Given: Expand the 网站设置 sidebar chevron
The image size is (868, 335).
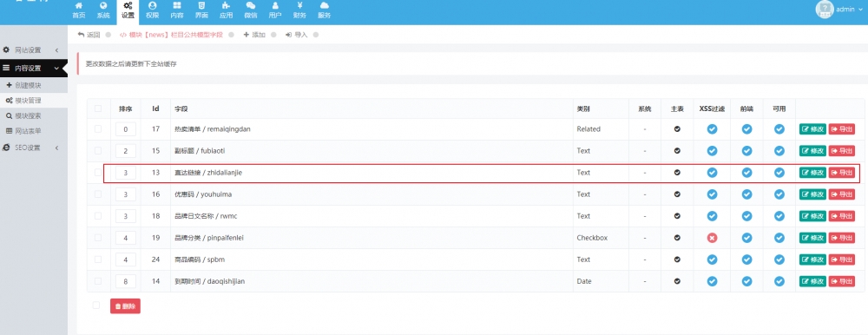Looking at the screenshot, I should pyautogui.click(x=57, y=50).
